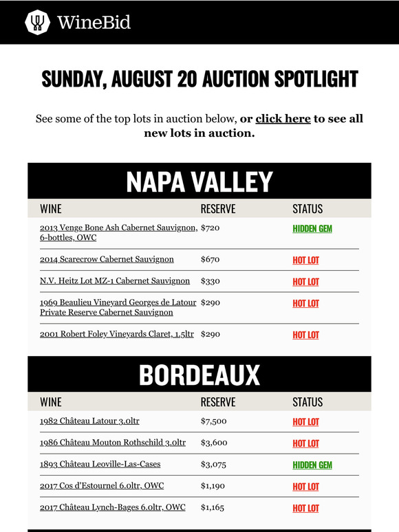Open 1893 Château Leoville-Las-Cases lot
The image size is (399, 532).
(x=100, y=464)
